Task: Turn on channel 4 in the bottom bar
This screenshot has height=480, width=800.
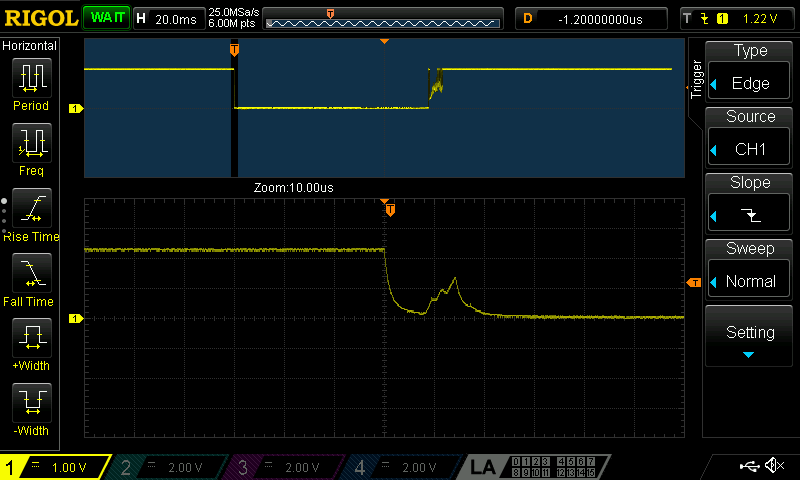Action: [400, 467]
